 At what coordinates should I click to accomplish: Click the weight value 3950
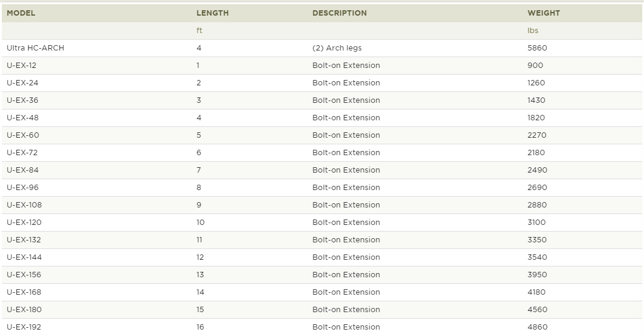tap(537, 275)
